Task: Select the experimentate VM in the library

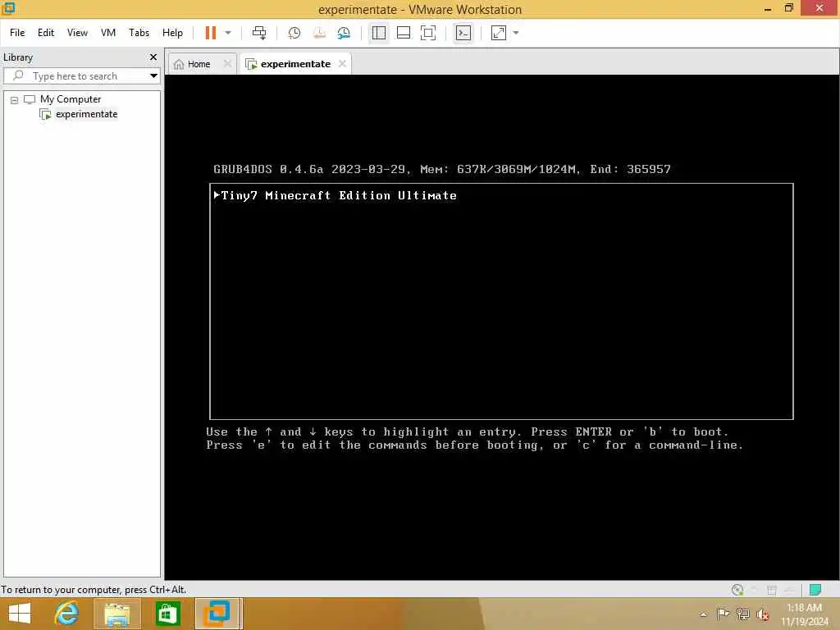Action: pyautogui.click(x=86, y=114)
